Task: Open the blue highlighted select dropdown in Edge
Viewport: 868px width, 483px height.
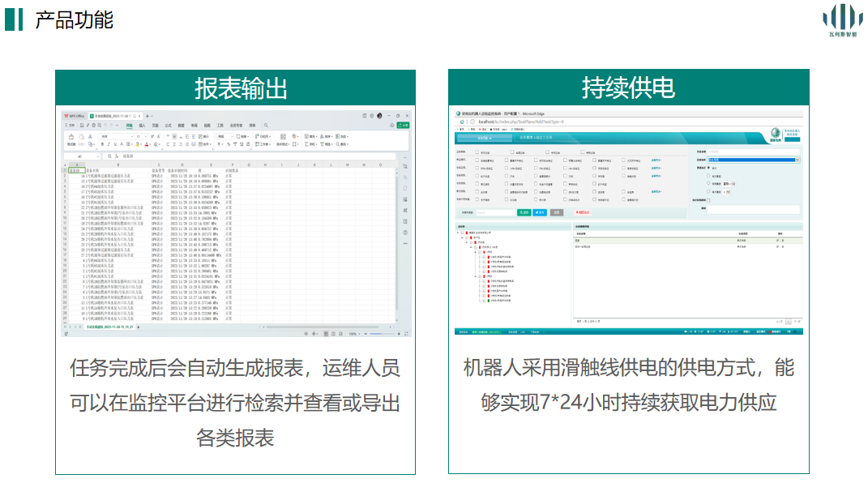Action: pyautogui.click(x=754, y=160)
